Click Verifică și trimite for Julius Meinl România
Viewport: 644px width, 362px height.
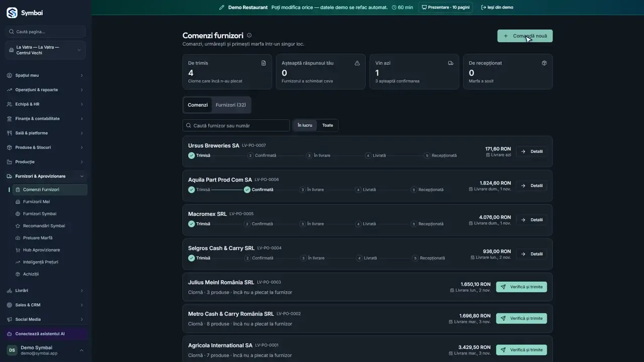click(x=521, y=287)
